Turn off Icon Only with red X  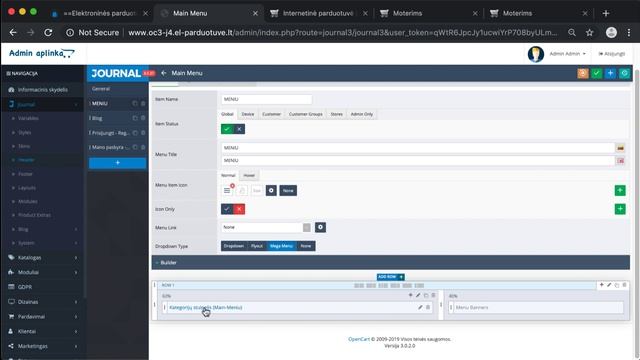[239, 209]
